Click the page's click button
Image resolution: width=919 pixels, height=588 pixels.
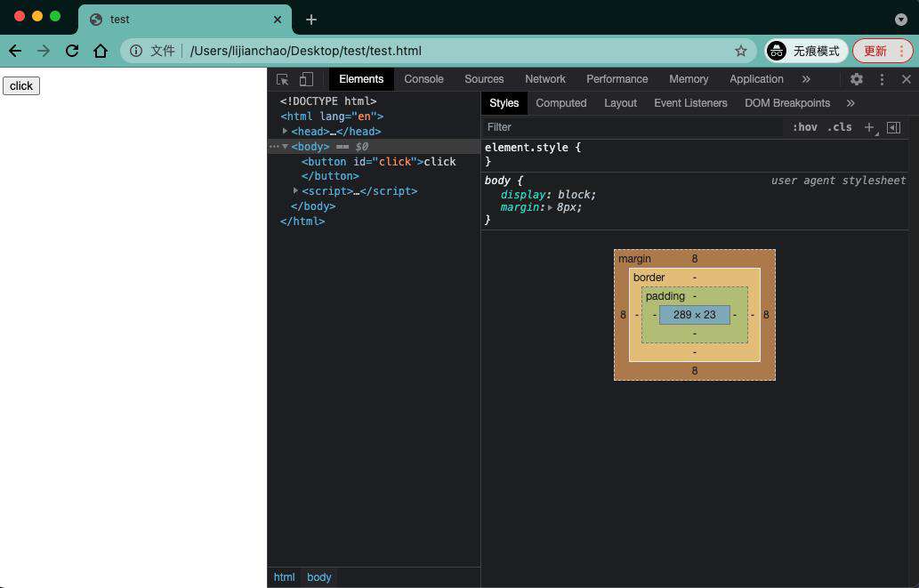coord(21,85)
